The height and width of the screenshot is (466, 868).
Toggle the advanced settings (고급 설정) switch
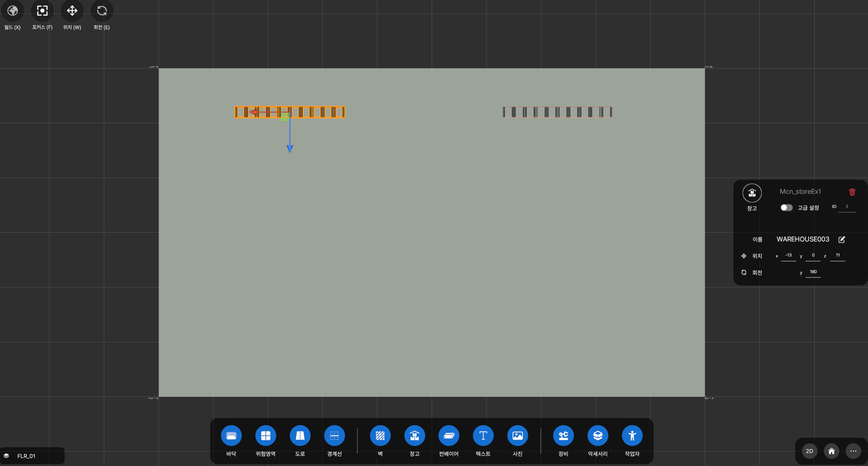coord(787,207)
